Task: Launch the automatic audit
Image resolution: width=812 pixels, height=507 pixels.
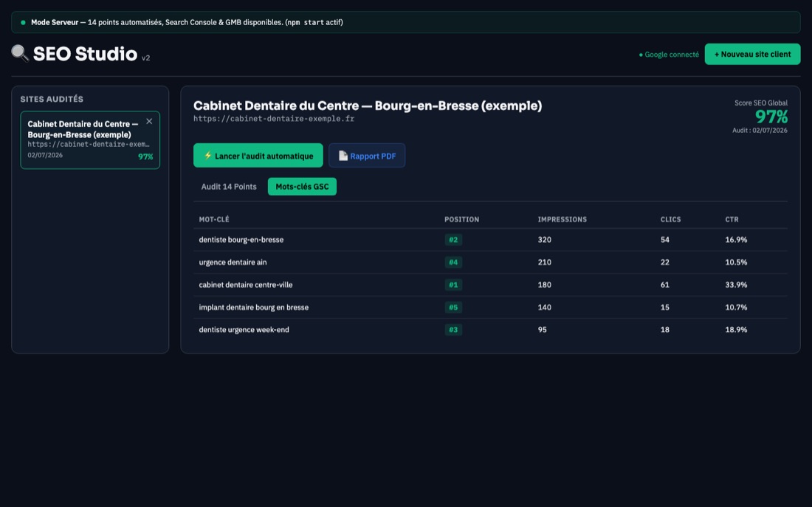Action: 258,156
